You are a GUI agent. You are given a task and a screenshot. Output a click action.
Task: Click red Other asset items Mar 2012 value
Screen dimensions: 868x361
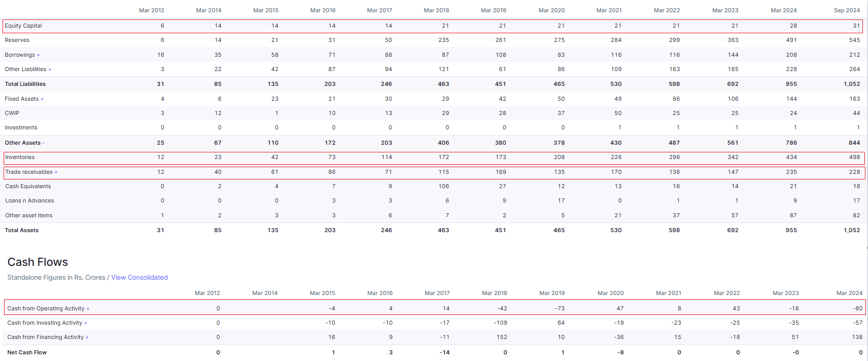(162, 215)
